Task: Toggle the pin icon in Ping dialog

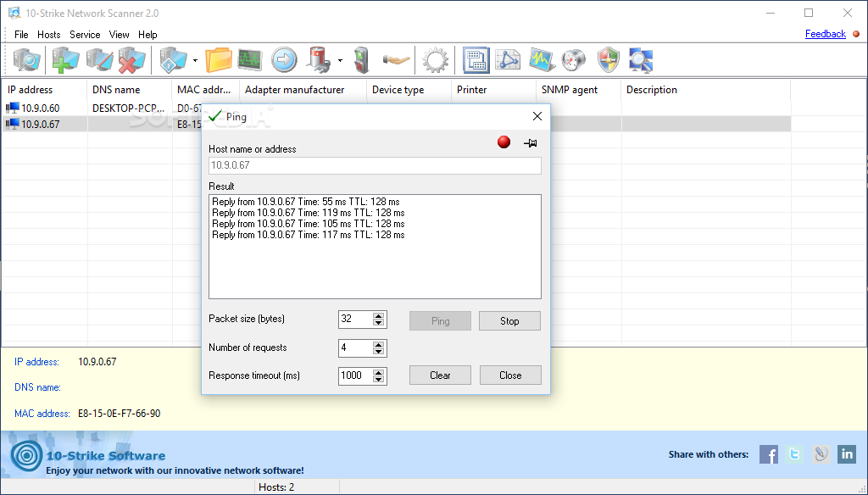Action: 531,143
